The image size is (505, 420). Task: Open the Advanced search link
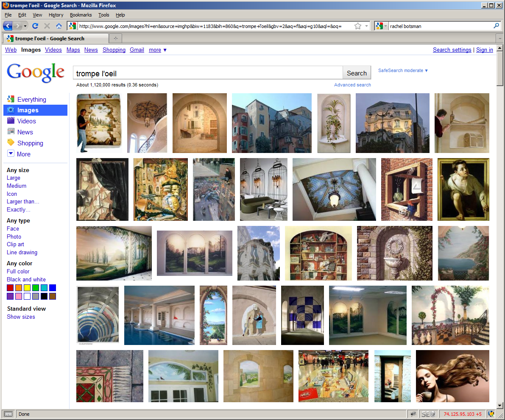pos(352,85)
